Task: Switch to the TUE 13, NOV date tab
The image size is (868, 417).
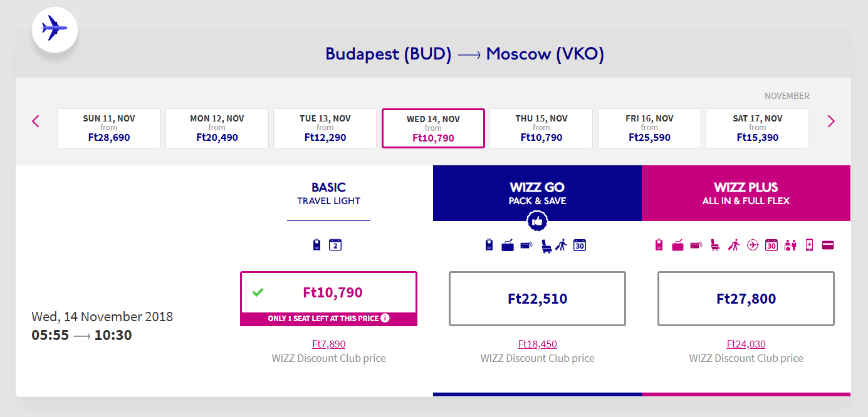Action: [x=325, y=128]
